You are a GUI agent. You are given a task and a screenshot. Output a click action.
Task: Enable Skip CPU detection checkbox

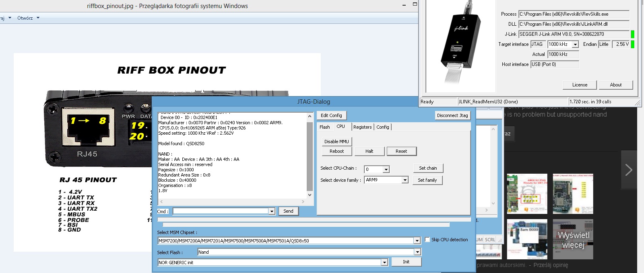(427, 240)
